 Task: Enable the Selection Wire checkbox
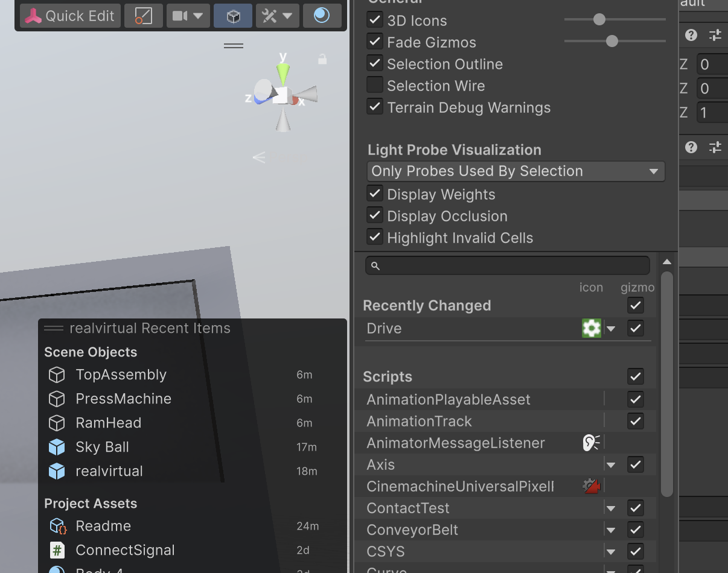[375, 85]
